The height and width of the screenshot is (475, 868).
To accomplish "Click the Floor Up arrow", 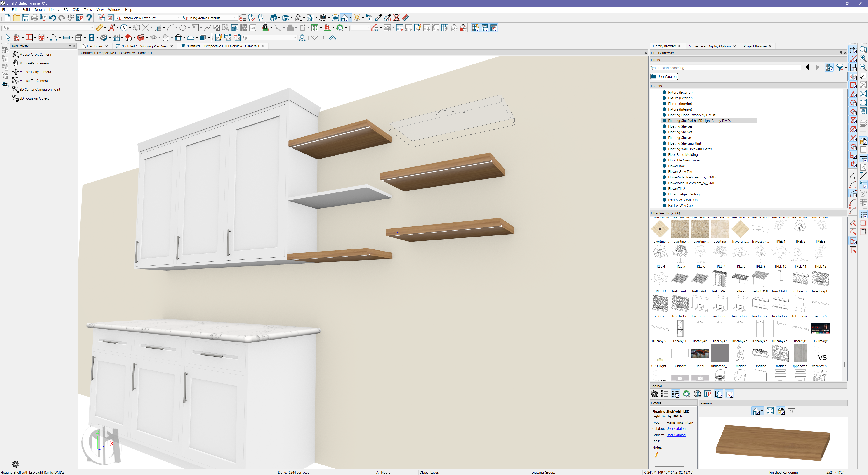I will coord(333,38).
